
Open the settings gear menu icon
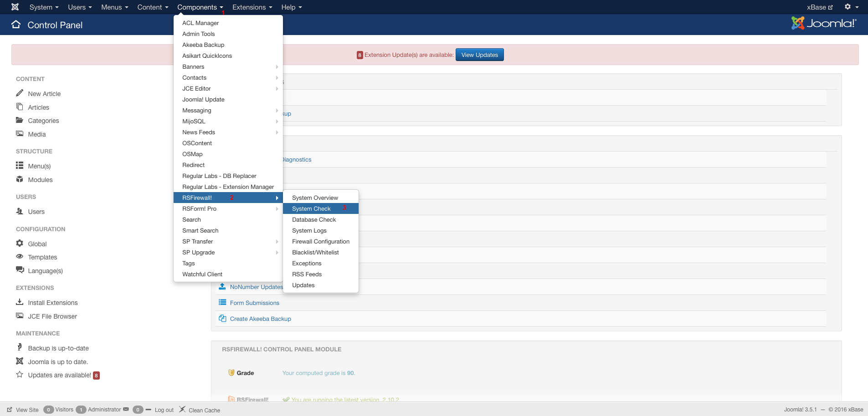pos(847,7)
